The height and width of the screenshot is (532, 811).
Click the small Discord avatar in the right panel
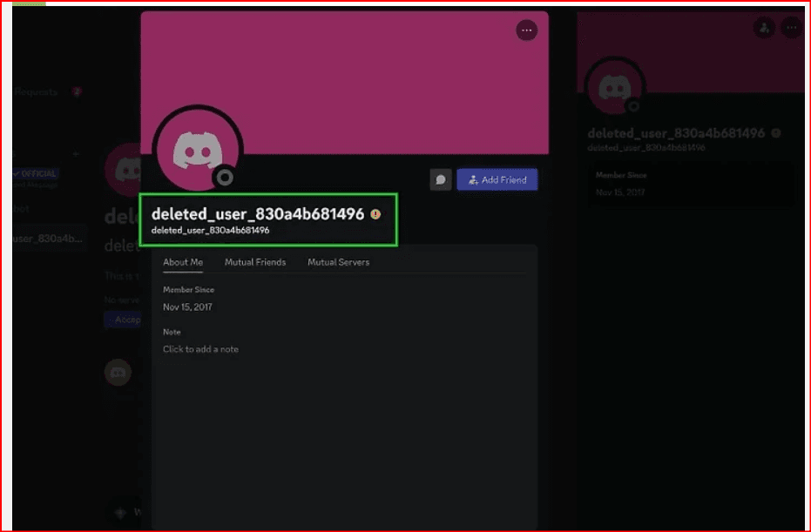point(614,87)
